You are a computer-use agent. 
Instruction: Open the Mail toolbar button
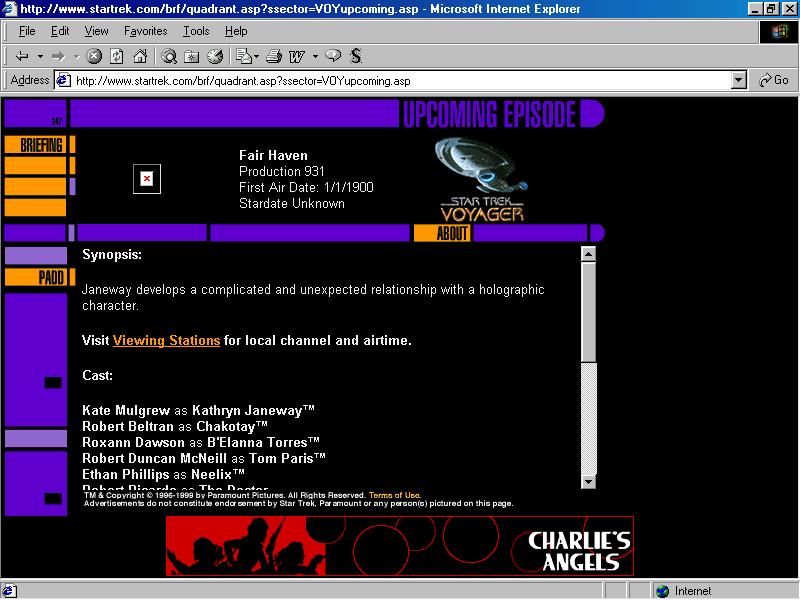click(245, 56)
